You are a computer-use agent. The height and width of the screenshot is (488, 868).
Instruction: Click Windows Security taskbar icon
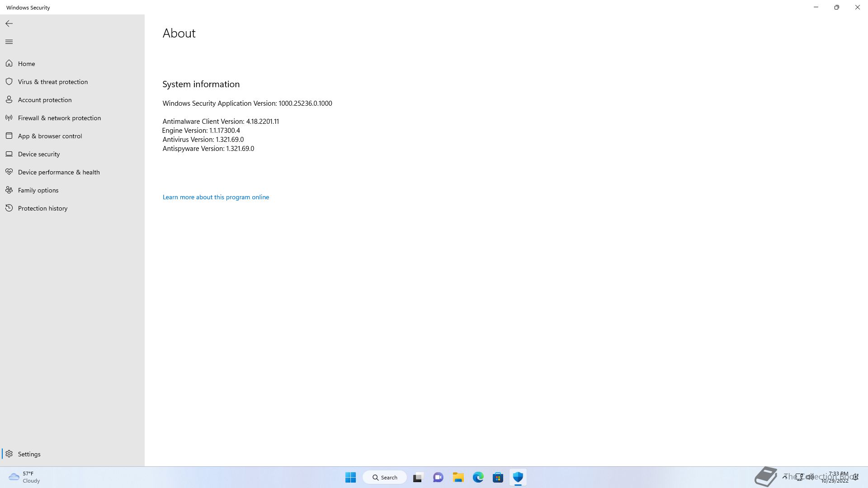518,477
